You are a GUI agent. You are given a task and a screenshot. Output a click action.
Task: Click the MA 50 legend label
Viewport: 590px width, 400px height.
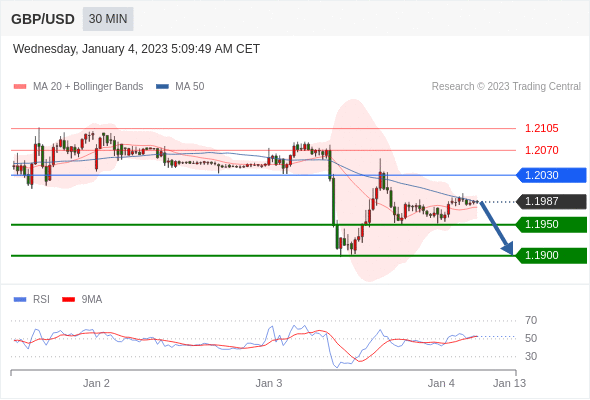(x=190, y=87)
